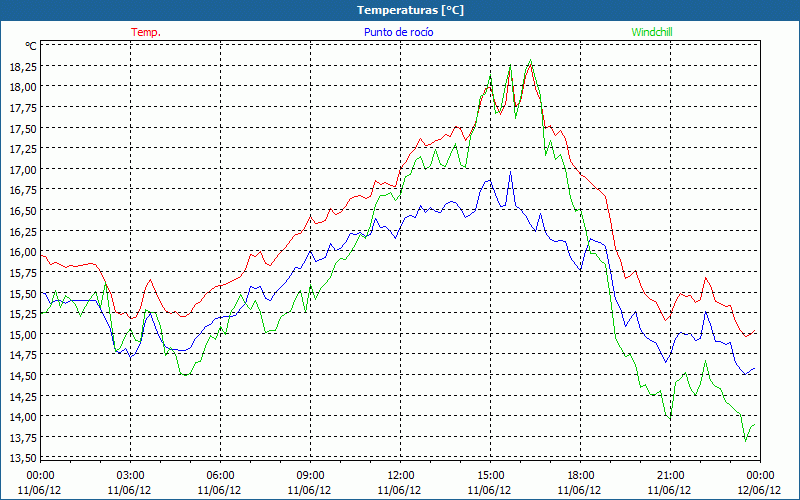The height and width of the screenshot is (500, 800).
Task: Click the '17,75' y-axis value
Action: (23, 108)
